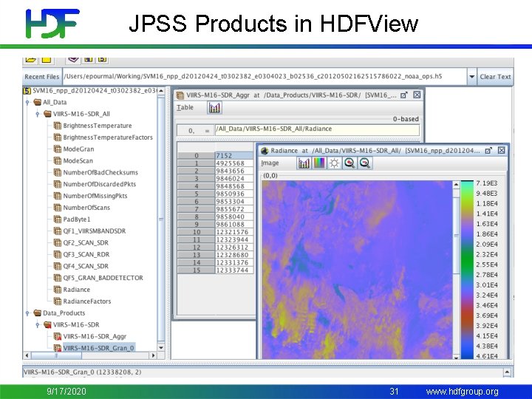Click table cell value 12321576

(234, 232)
